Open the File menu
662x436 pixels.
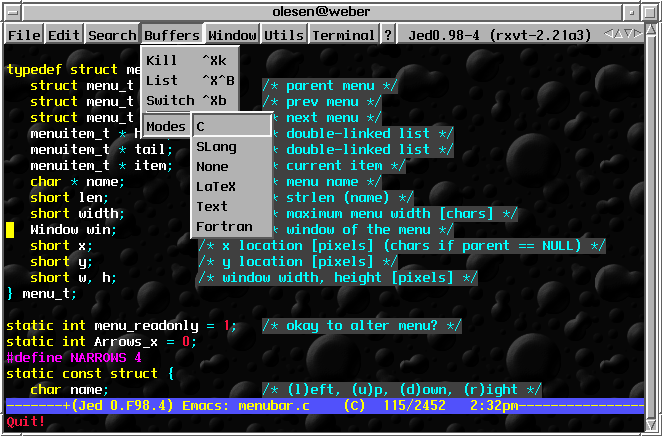tap(25, 35)
